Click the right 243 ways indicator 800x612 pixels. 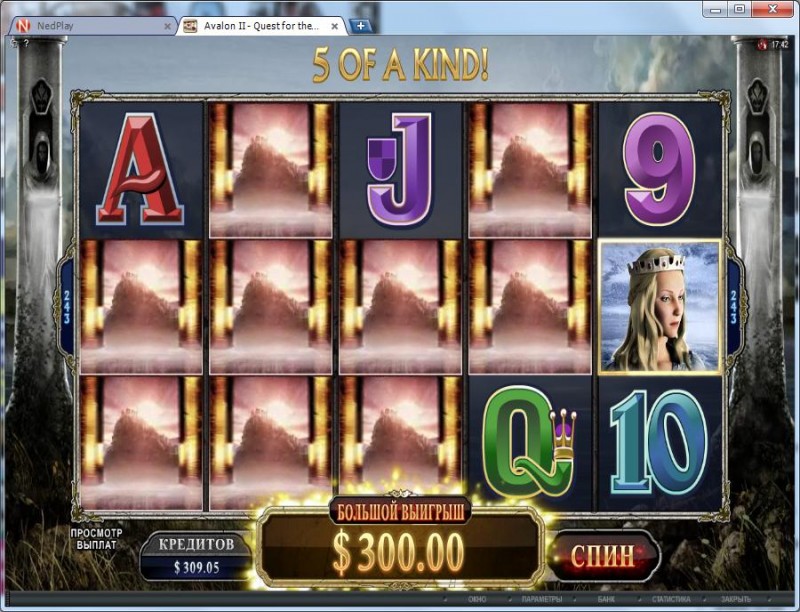(734, 307)
